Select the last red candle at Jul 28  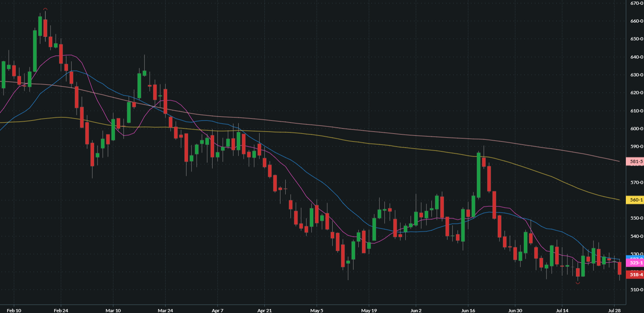pyautogui.click(x=620, y=268)
